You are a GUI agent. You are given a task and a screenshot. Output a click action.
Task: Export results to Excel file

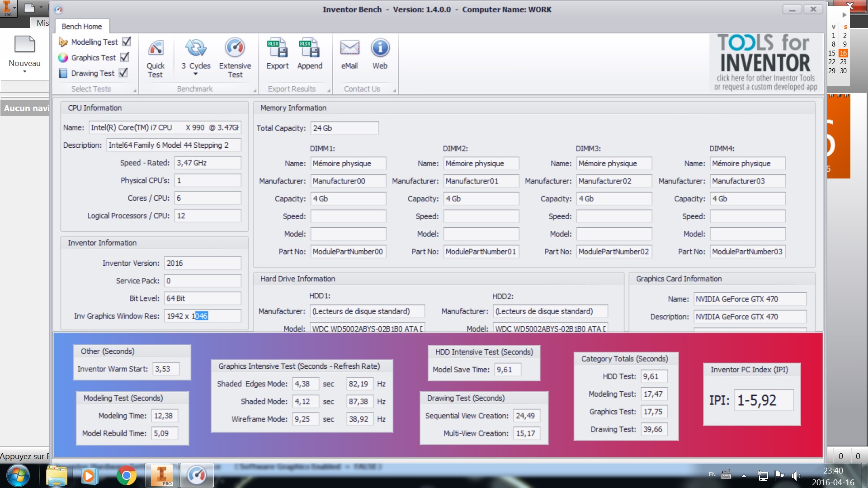pyautogui.click(x=277, y=54)
